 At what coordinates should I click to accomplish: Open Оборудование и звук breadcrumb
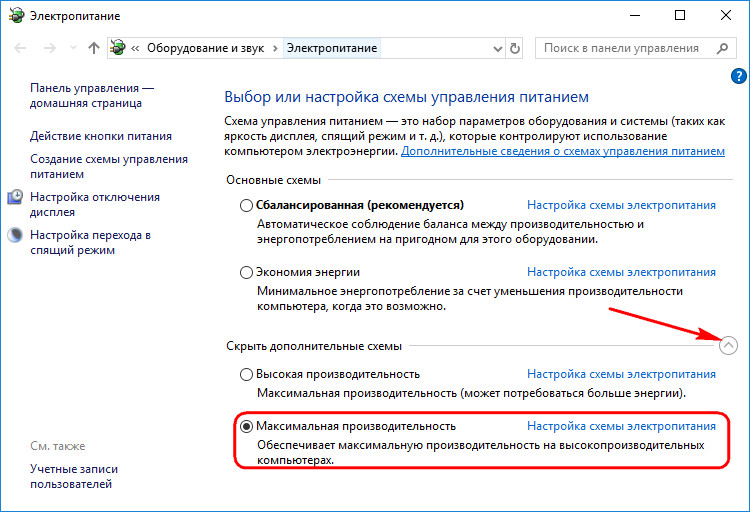205,48
